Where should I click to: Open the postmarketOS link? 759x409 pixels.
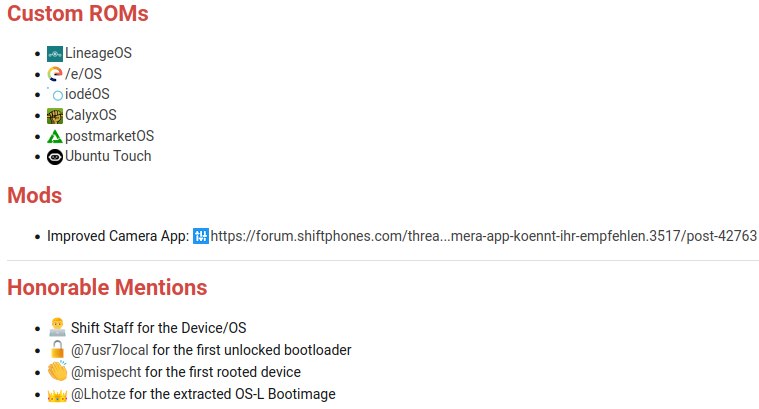(109, 136)
